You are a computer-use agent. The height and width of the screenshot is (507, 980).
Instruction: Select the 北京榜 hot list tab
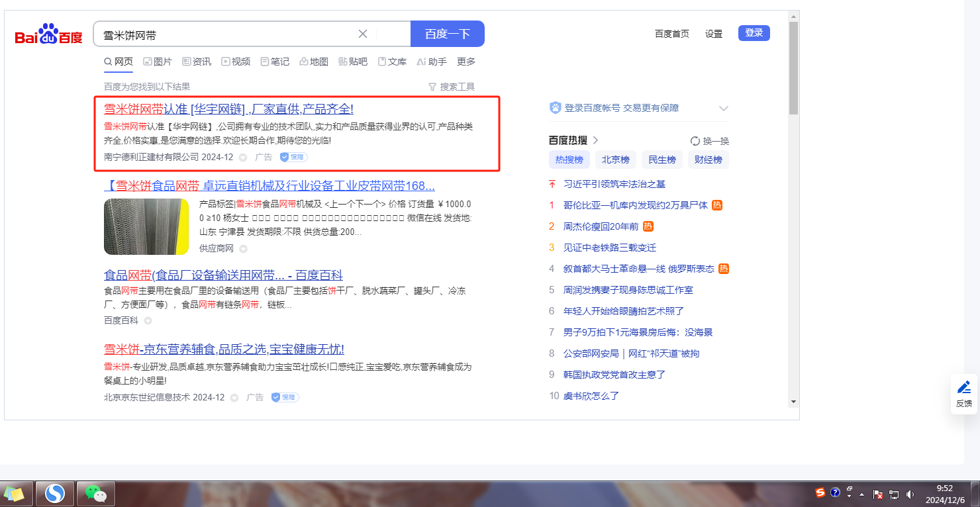[615, 160]
